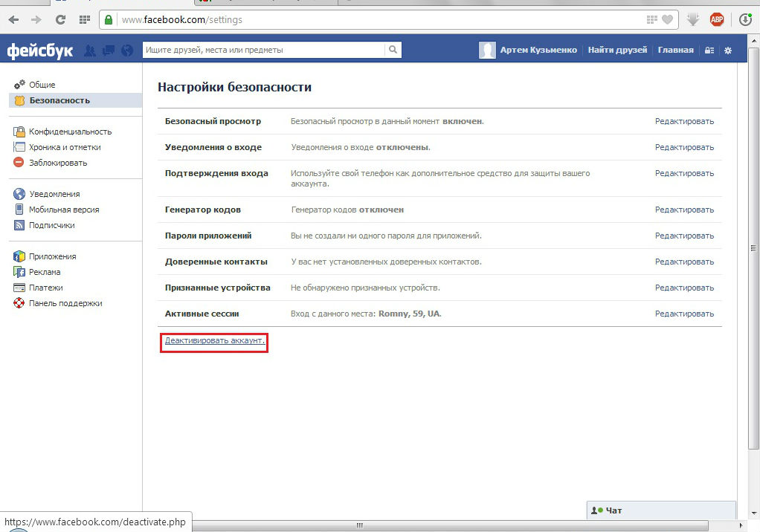760x532 pixels.
Task: Click the heart bookmark icon in address bar
Action: tap(668, 20)
